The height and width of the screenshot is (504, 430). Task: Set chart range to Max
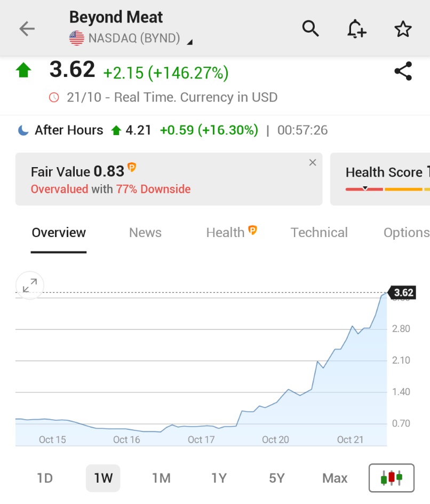(335, 478)
